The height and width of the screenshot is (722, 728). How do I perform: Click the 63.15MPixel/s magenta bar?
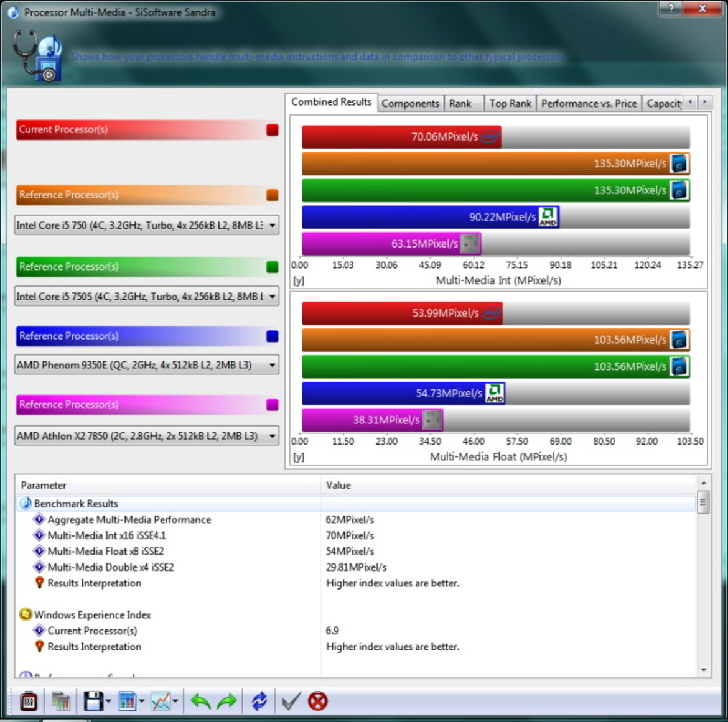click(x=391, y=244)
